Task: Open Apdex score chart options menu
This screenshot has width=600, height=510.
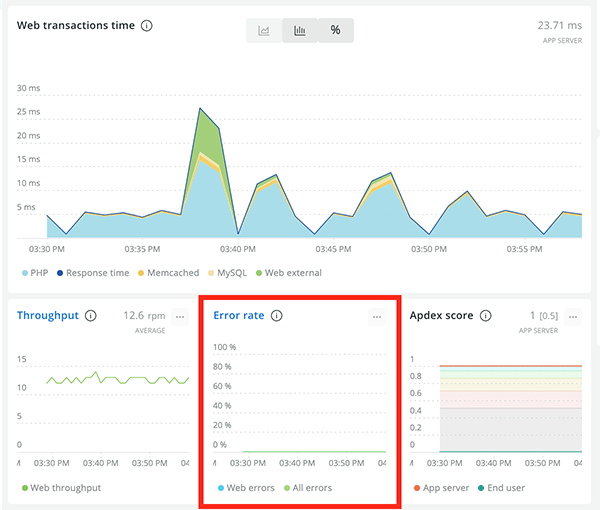Action: point(573,317)
